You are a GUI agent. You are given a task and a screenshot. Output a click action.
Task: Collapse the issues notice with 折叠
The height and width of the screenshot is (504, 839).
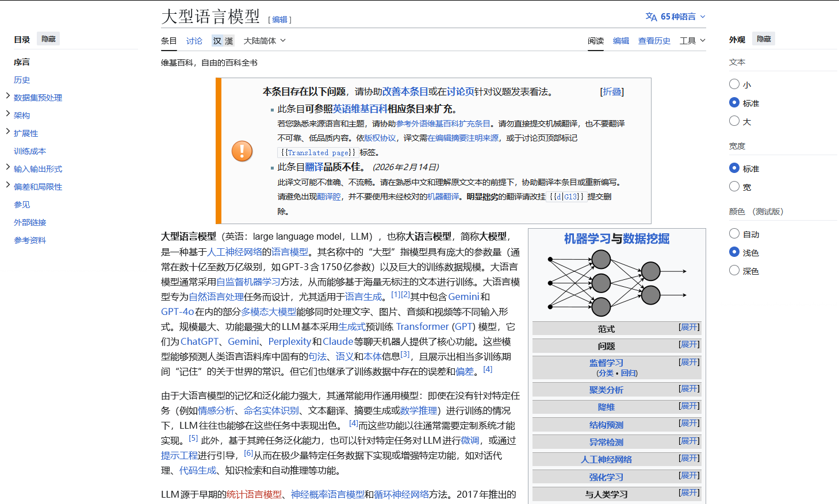point(612,92)
